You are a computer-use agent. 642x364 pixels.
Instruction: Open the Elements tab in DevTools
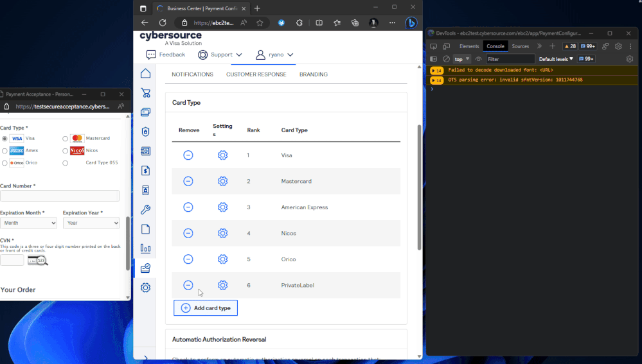tap(468, 46)
